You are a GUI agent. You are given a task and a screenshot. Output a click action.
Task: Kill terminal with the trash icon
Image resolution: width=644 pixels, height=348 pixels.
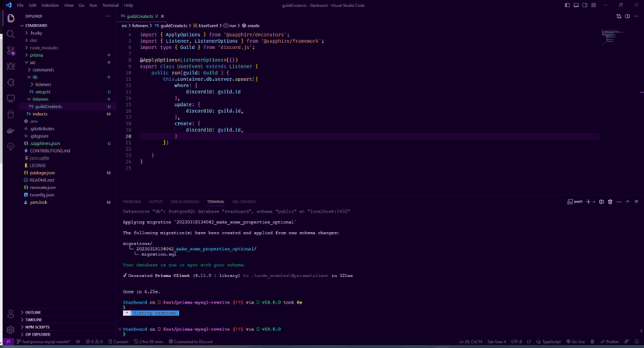pos(611,202)
